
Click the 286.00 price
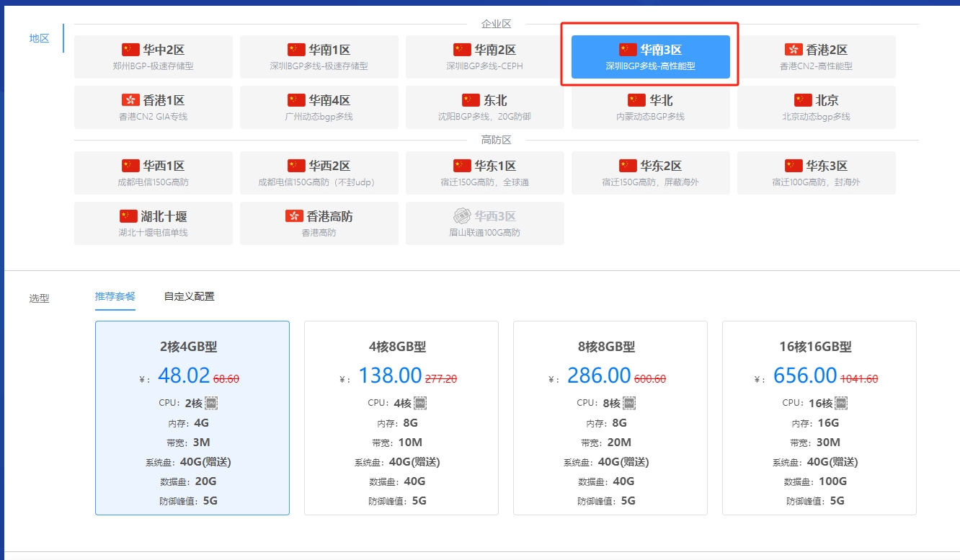click(x=599, y=375)
